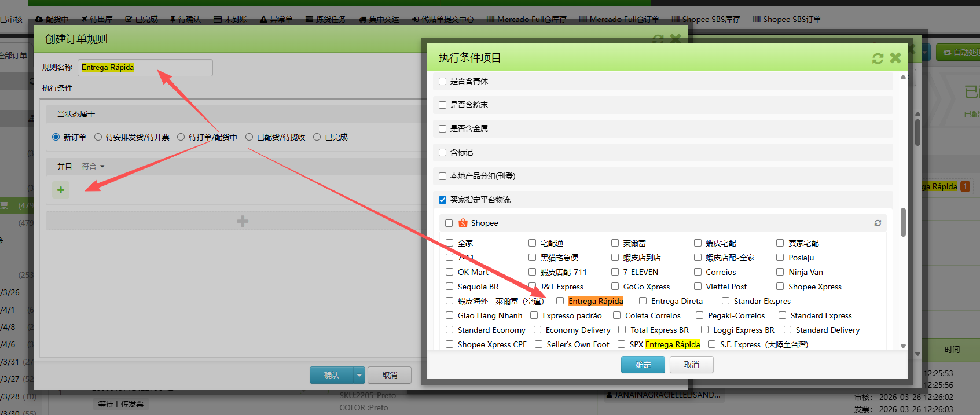980x415 pixels.
Task: Open the Shopee SBS订单 tab
Action: pos(786,19)
